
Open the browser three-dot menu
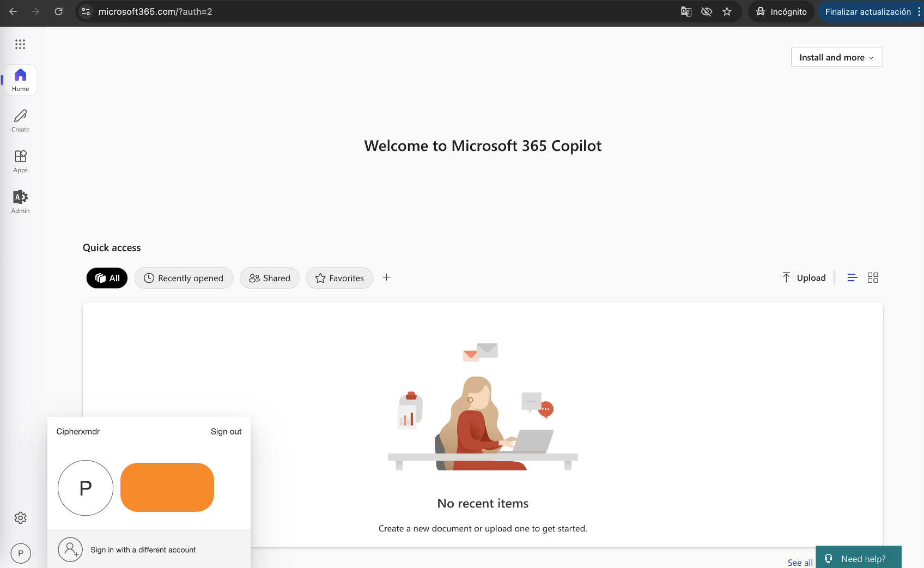919,11
